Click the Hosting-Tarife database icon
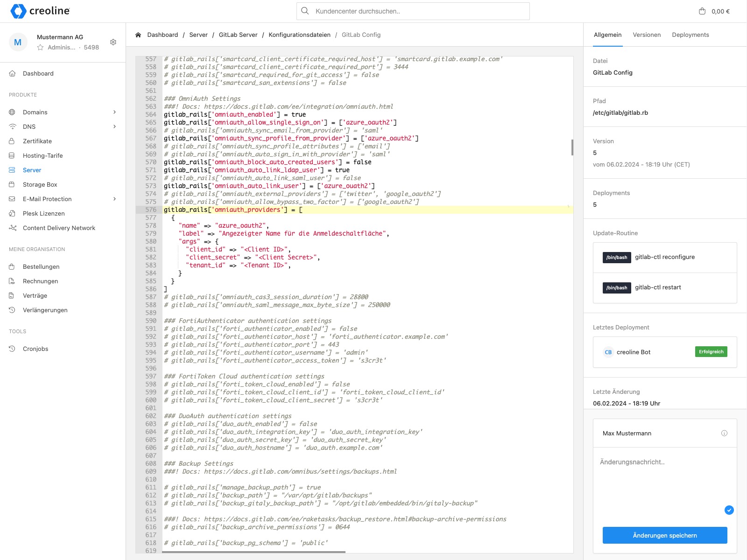The height and width of the screenshot is (560, 747). point(12,155)
